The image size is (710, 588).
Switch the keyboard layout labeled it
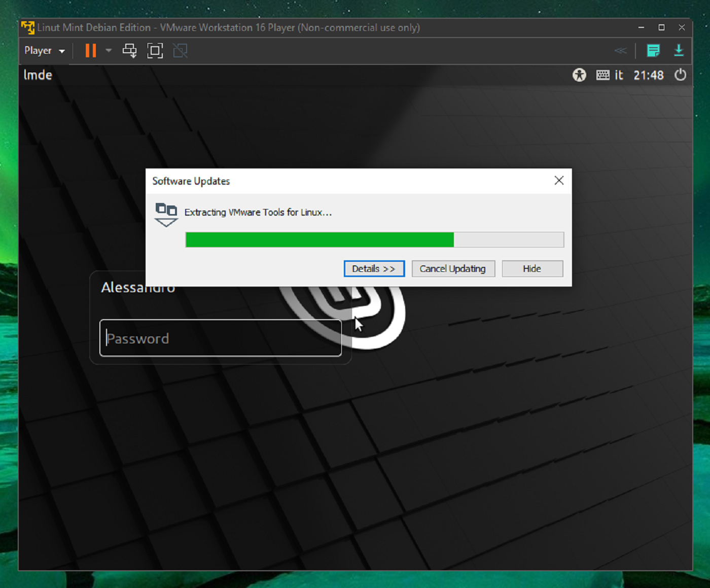tap(619, 75)
